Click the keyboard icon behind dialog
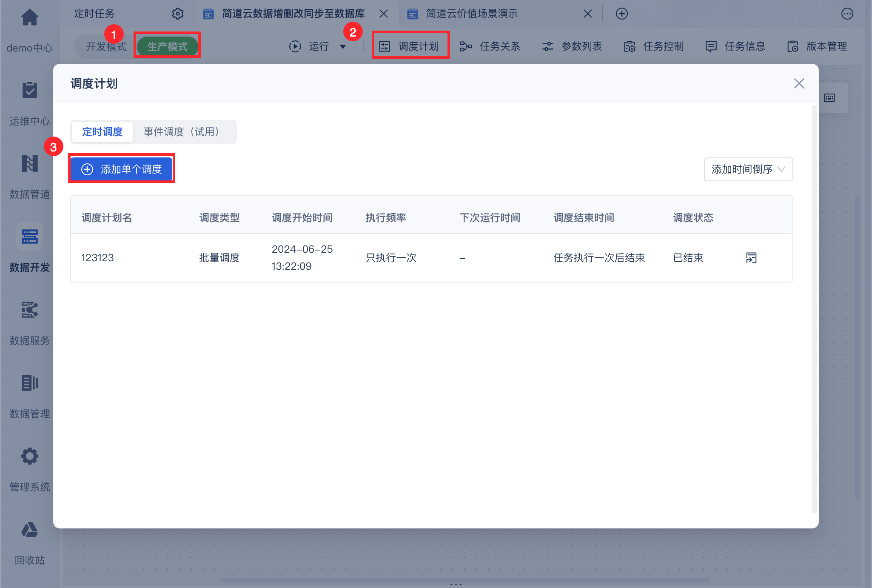 829,98
